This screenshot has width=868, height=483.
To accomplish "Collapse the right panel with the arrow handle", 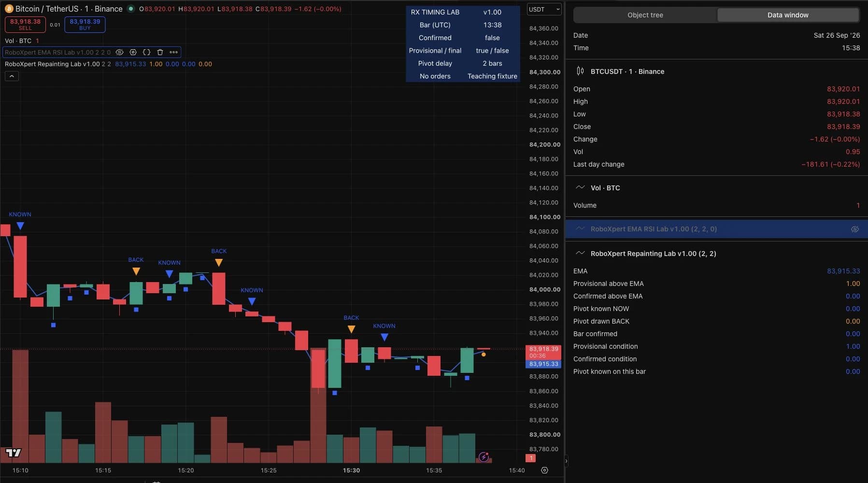I will [566, 461].
